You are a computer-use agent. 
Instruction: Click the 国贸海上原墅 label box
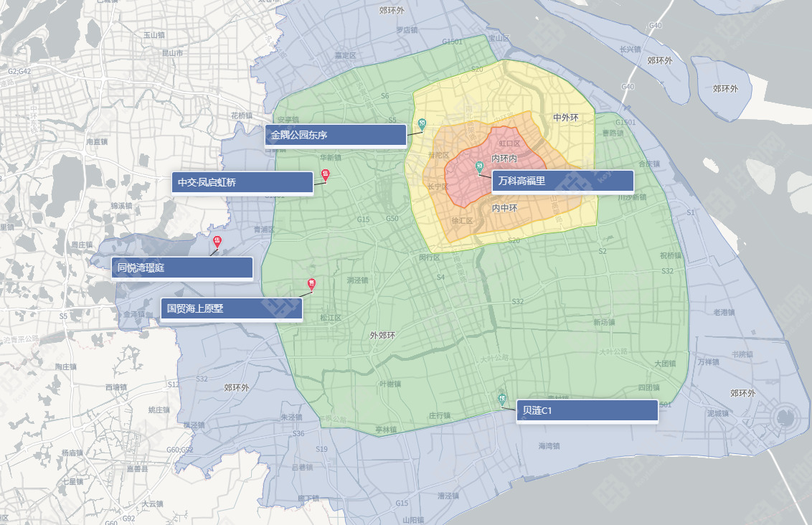231,309
